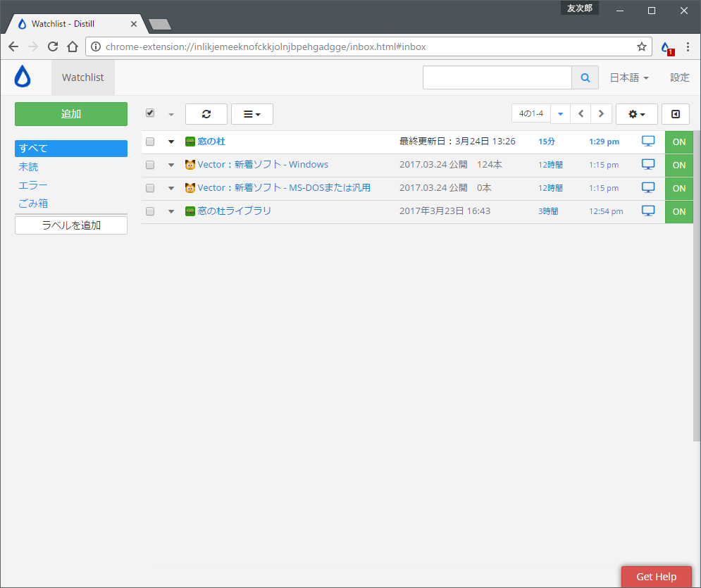Click the Chrome home button
The image size is (701, 588).
(x=73, y=46)
